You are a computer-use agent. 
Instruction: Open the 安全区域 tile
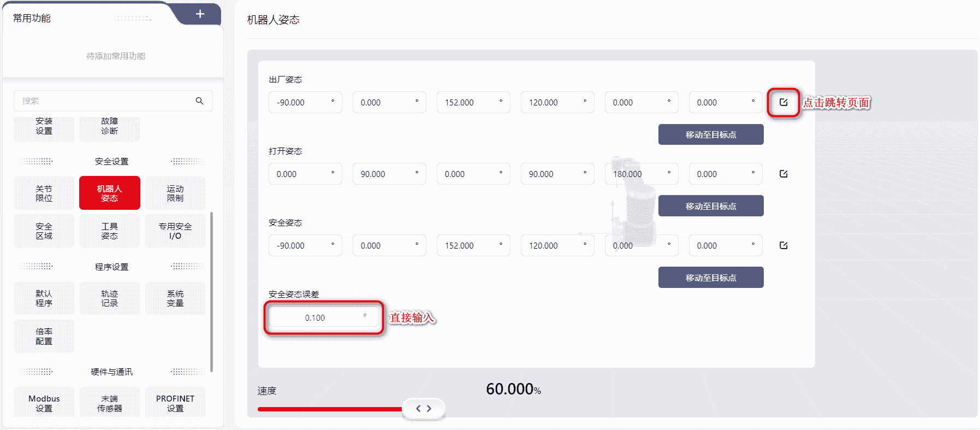point(44,231)
